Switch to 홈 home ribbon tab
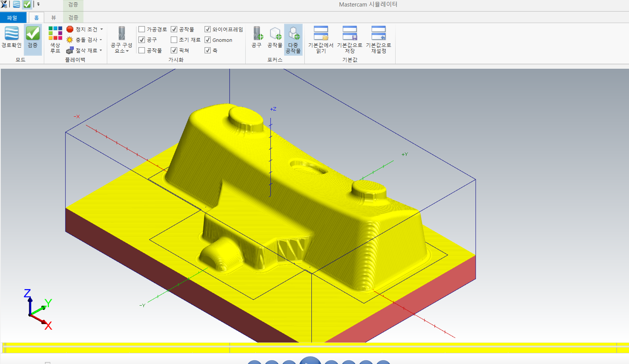This screenshot has width=629, height=364. click(x=37, y=18)
